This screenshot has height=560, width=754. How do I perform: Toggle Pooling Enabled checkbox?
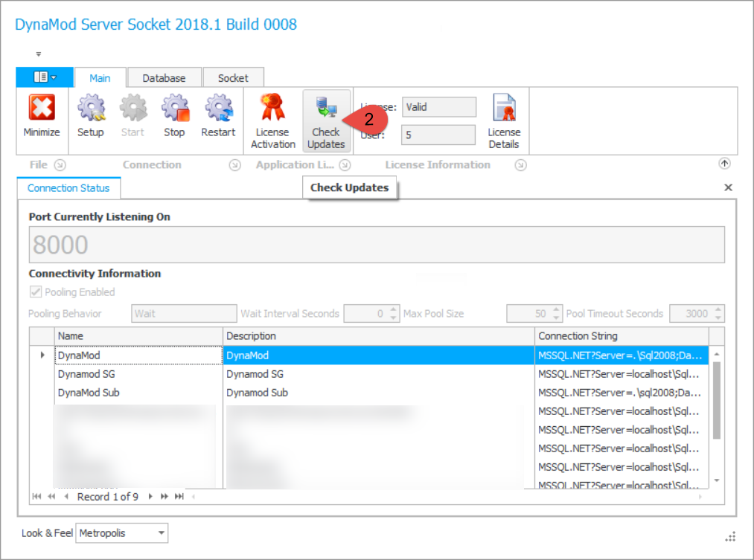36,292
